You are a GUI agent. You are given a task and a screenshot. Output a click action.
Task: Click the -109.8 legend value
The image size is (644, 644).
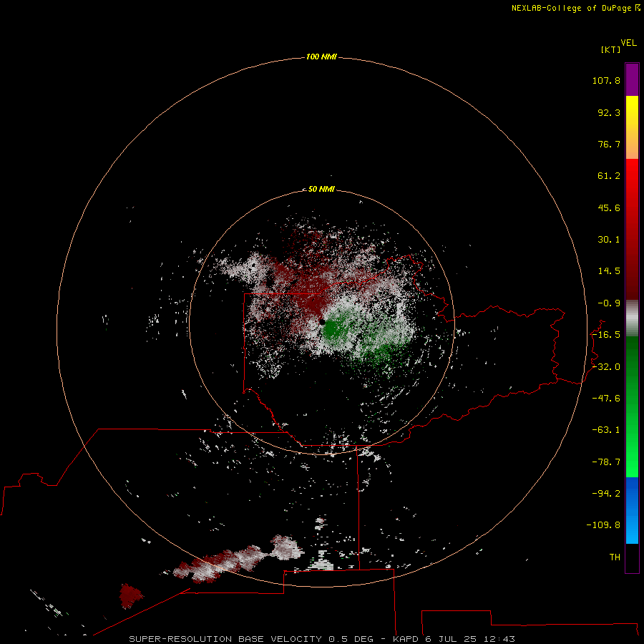pos(603,525)
